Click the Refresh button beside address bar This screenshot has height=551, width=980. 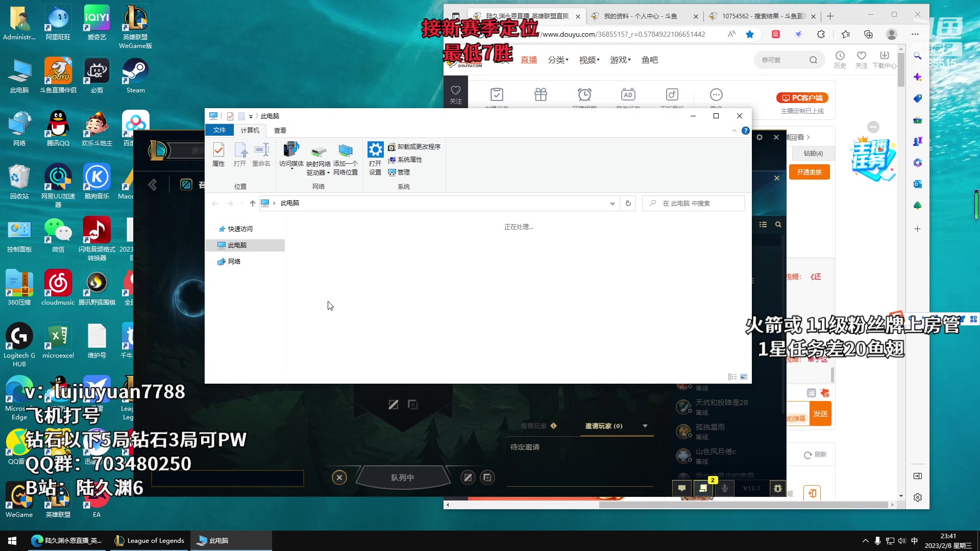pyautogui.click(x=628, y=203)
